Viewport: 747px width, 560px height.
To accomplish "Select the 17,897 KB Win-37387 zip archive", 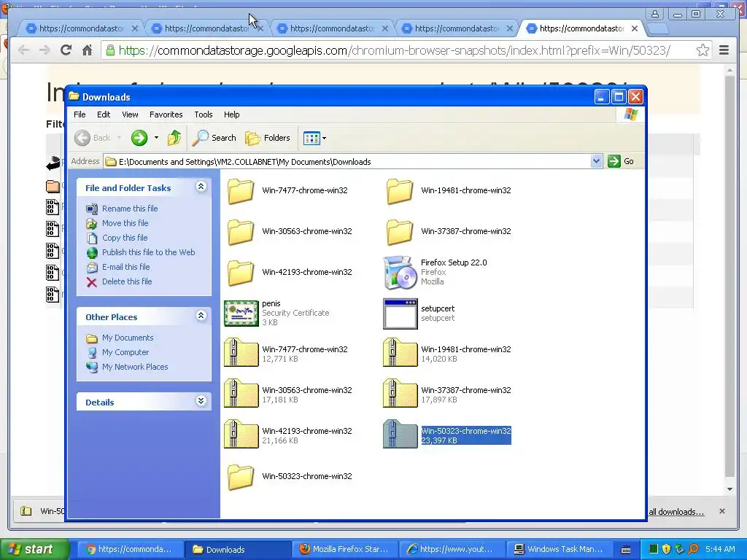I will click(x=400, y=394).
